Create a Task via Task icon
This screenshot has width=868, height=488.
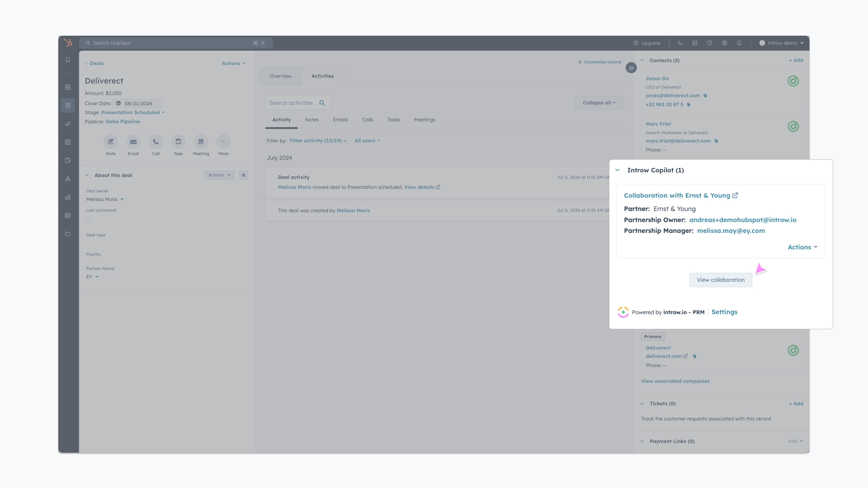click(178, 142)
